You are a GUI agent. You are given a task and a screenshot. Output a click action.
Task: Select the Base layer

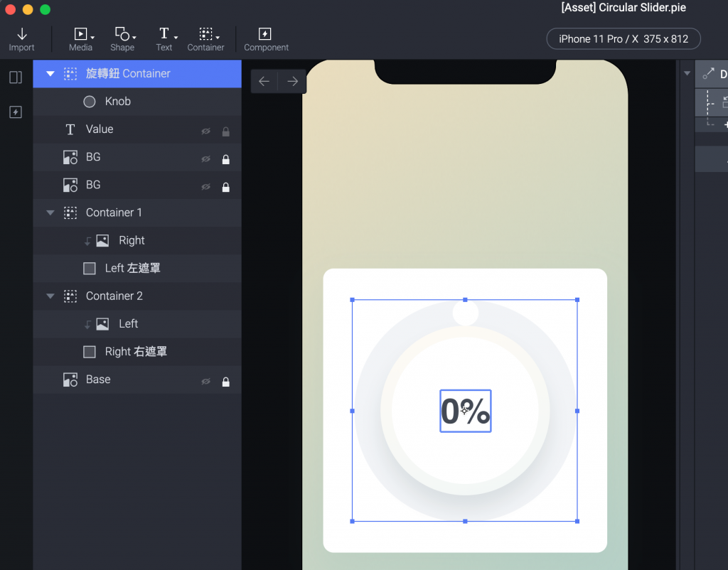(x=137, y=380)
